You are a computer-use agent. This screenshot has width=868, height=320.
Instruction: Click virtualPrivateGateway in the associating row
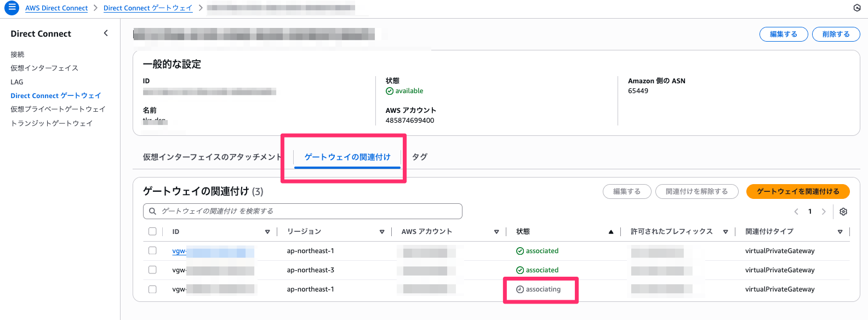[780, 289]
